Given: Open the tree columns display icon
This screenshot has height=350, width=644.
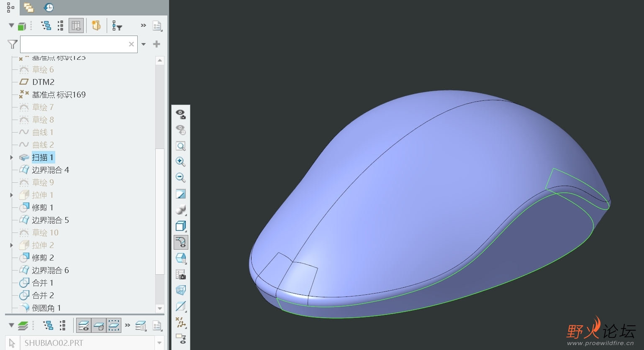Looking at the screenshot, I should (x=76, y=26).
